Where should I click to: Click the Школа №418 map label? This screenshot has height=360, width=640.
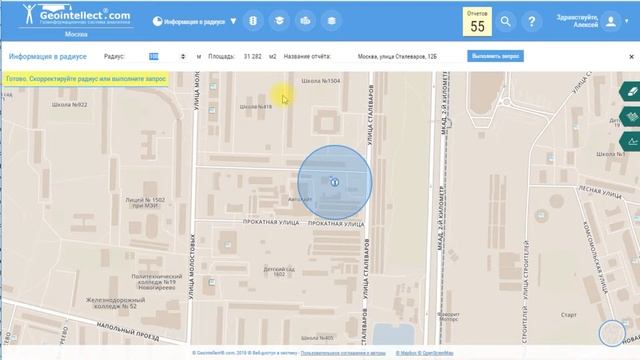[x=256, y=107]
